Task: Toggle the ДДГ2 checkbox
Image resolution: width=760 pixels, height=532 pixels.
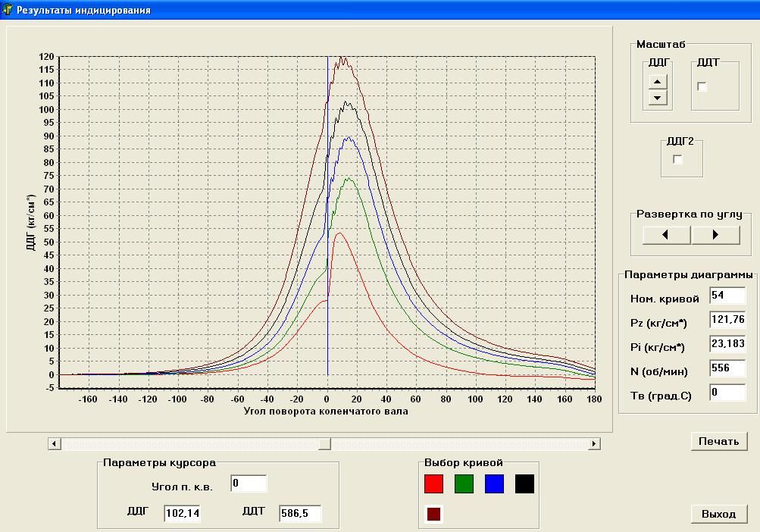Action: pyautogui.click(x=678, y=159)
